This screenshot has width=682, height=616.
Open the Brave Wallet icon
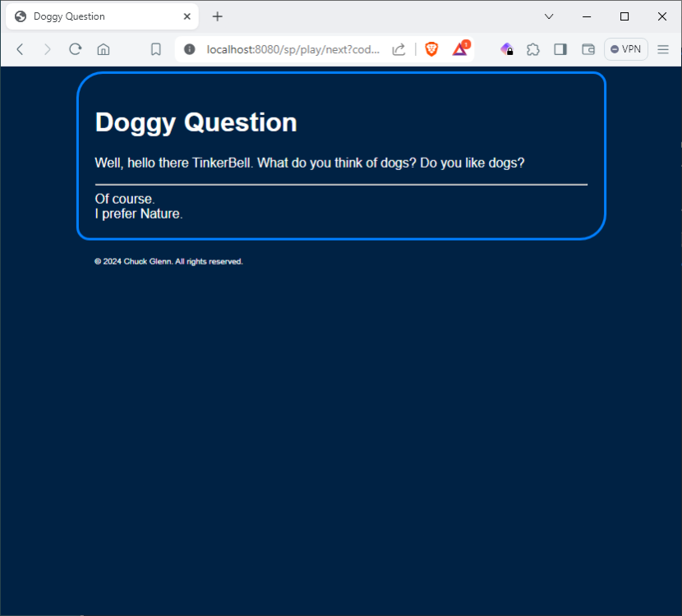tap(588, 49)
